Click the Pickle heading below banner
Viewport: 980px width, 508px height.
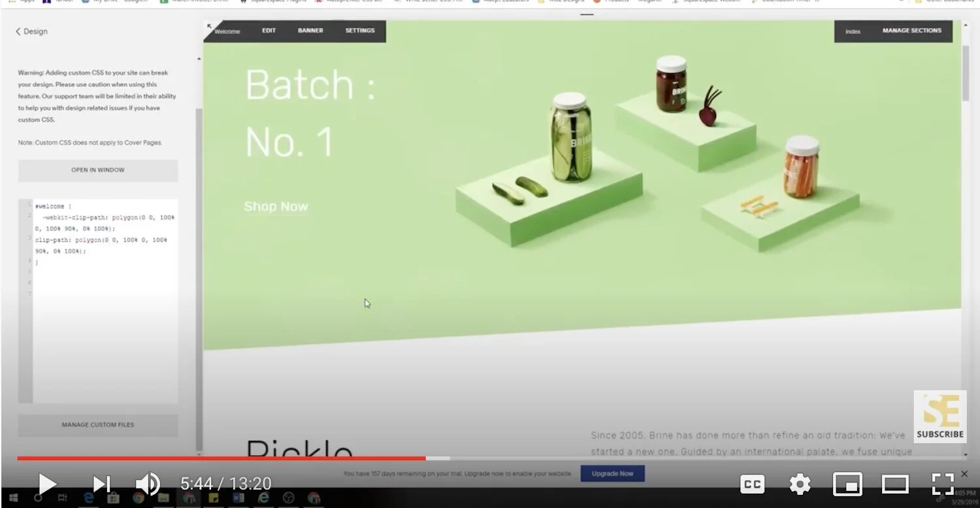pyautogui.click(x=299, y=449)
